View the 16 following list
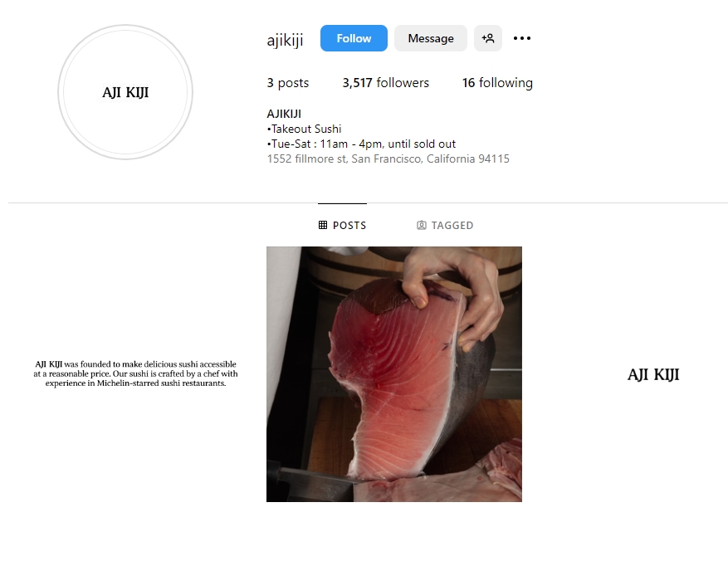The image size is (728, 561). pos(497,83)
